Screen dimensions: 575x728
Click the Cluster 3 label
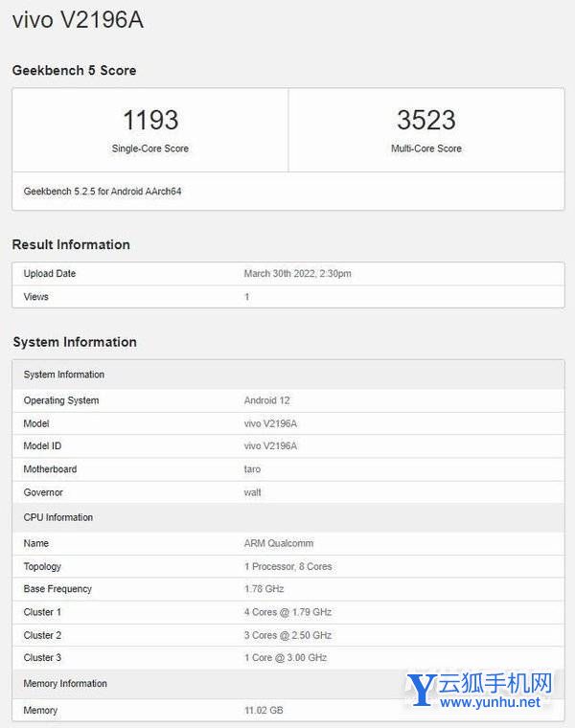42,657
